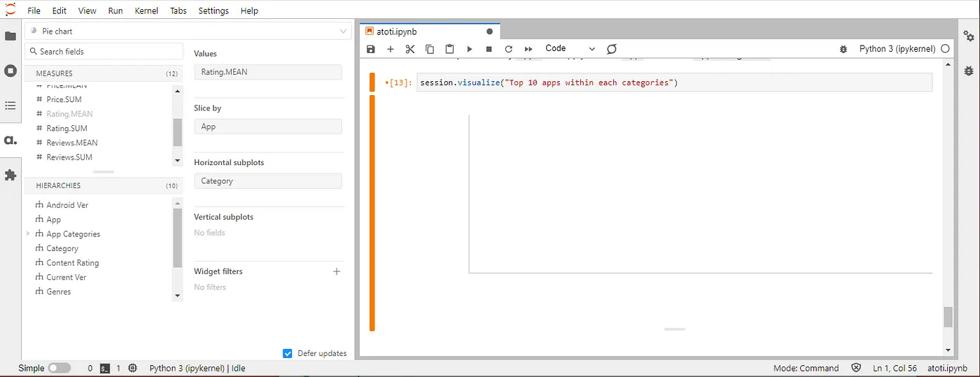This screenshot has height=377, width=980.
Task: Collapse the HIERARCHIES section
Action: click(x=104, y=186)
